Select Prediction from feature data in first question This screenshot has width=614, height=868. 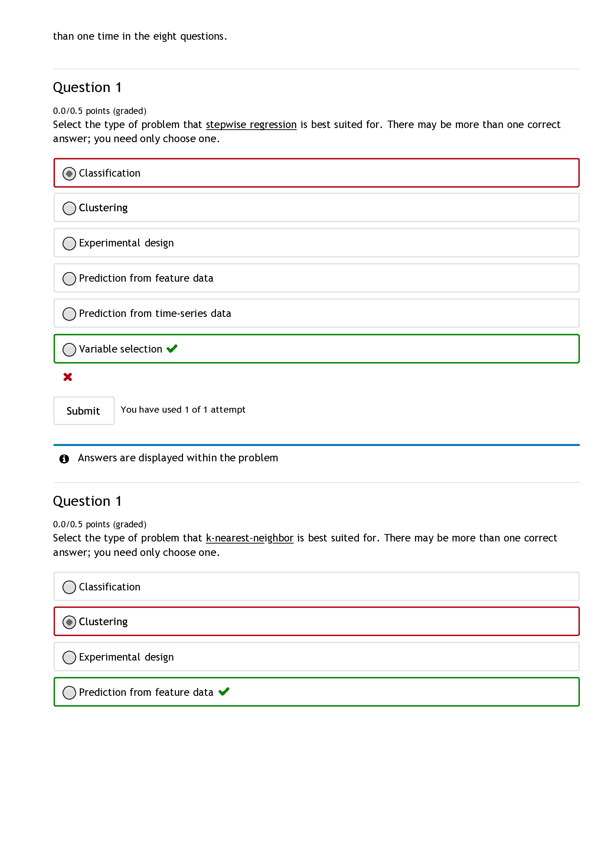(x=69, y=279)
